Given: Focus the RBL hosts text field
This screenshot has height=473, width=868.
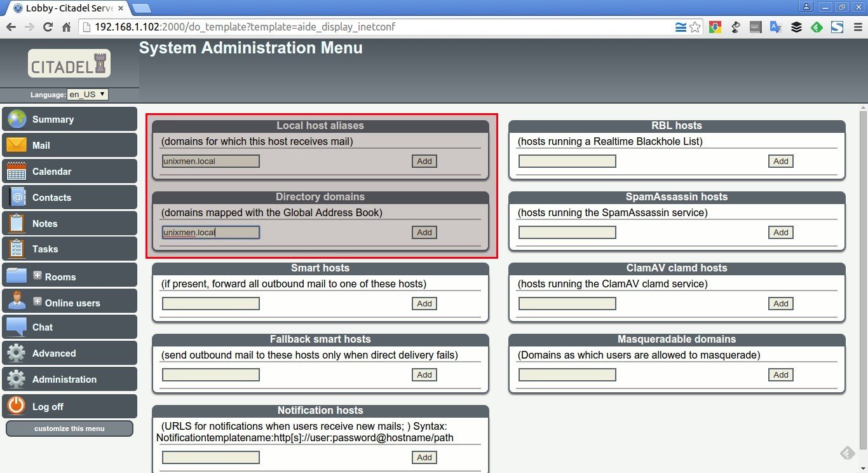Looking at the screenshot, I should tap(567, 161).
